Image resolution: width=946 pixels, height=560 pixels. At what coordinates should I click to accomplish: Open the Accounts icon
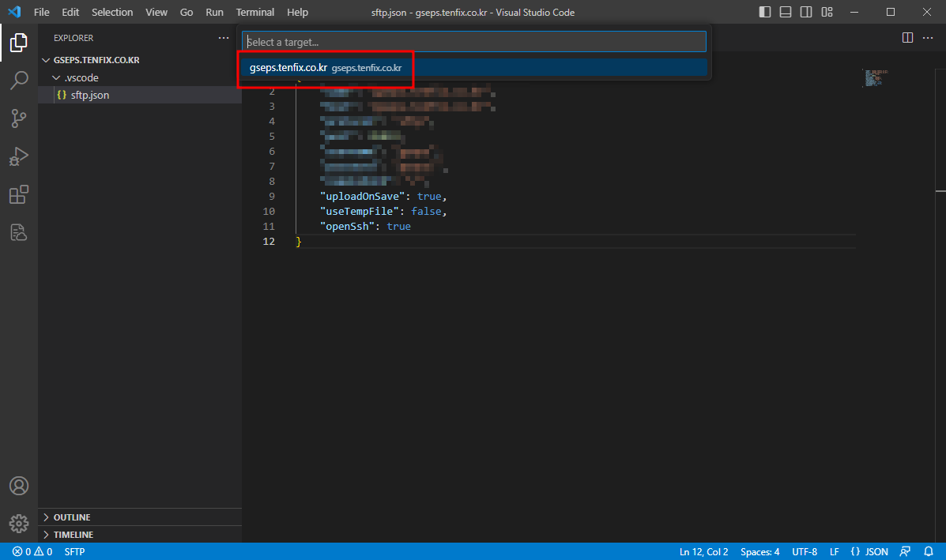tap(19, 486)
